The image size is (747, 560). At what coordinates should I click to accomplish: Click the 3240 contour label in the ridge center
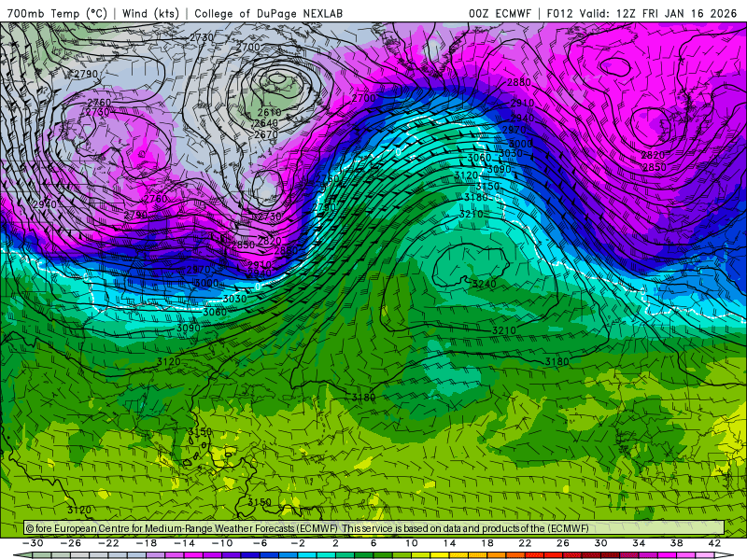(x=484, y=285)
